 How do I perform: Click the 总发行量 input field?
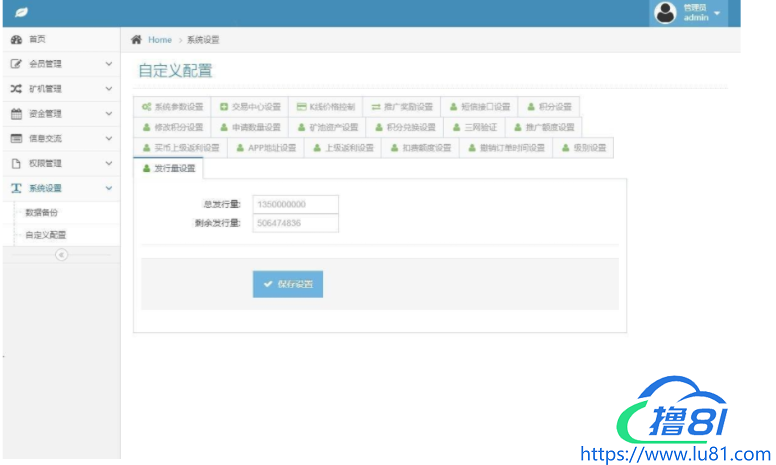pyautogui.click(x=295, y=204)
